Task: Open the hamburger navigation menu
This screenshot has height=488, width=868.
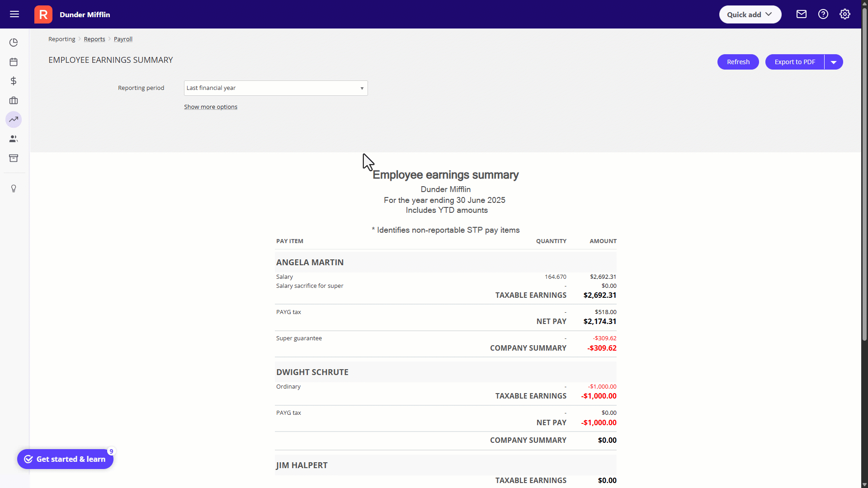Action: pos(14,14)
